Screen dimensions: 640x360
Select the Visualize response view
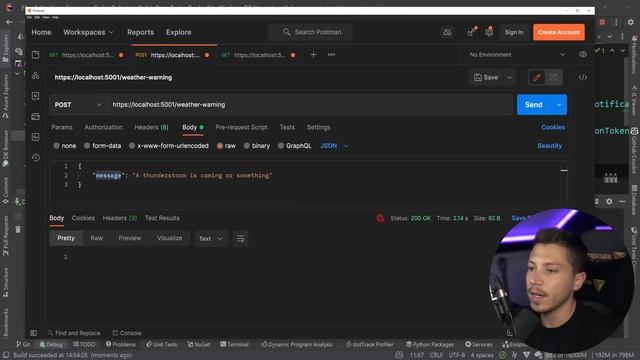pos(169,238)
